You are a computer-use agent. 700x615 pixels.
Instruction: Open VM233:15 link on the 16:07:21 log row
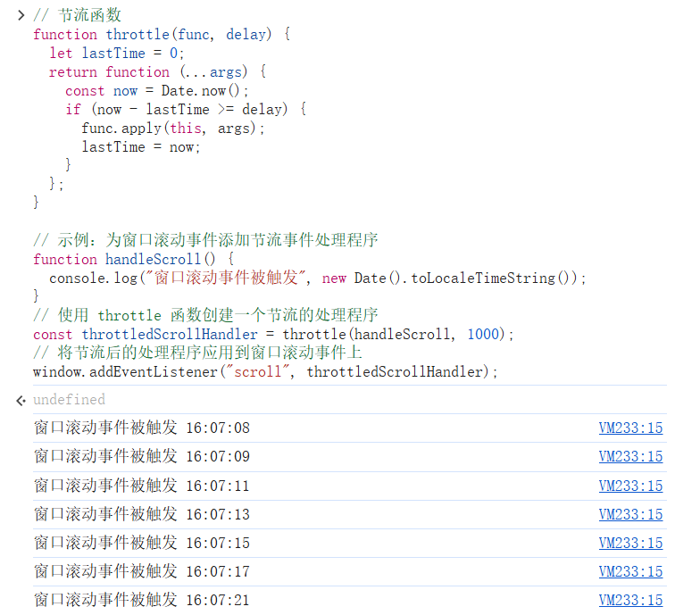tap(630, 600)
